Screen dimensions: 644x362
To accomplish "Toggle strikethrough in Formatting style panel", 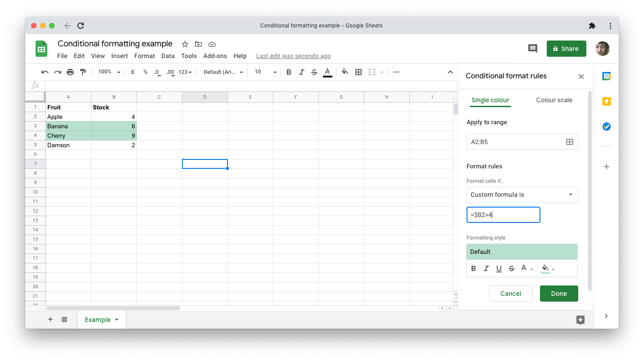I will (511, 268).
